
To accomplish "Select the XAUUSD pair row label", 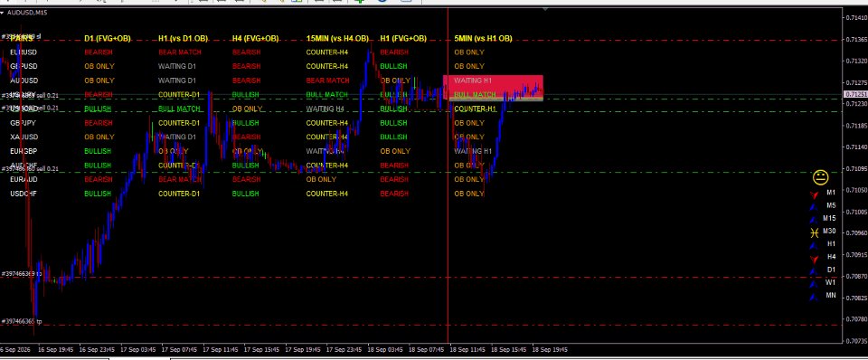I will tap(24, 137).
